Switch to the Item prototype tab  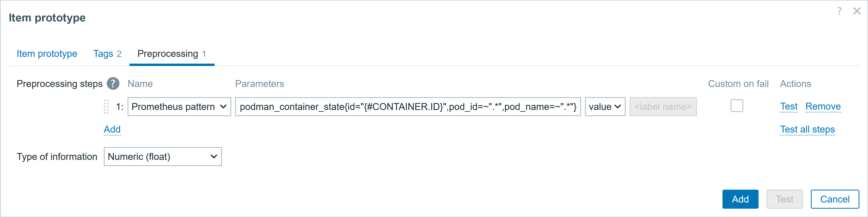[47, 54]
